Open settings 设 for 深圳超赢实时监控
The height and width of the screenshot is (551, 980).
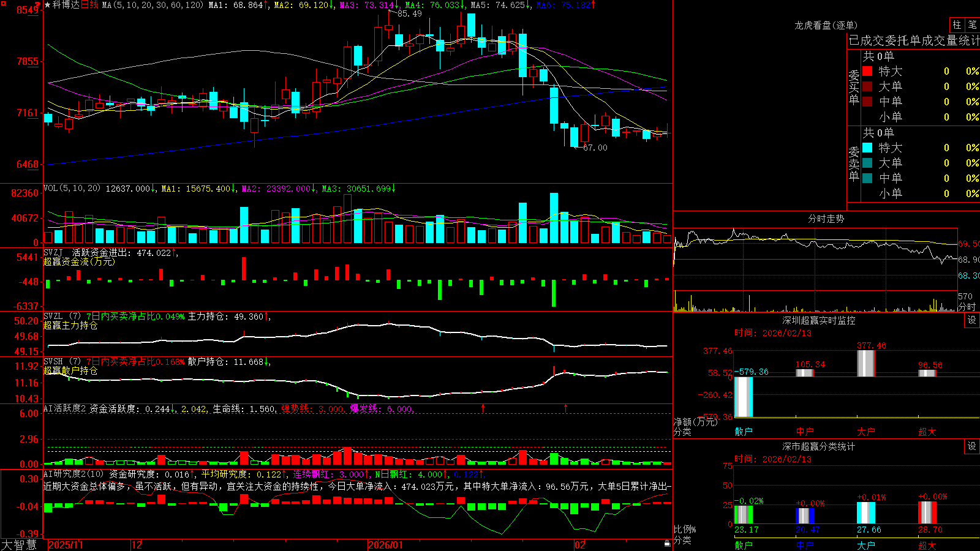[x=972, y=320]
